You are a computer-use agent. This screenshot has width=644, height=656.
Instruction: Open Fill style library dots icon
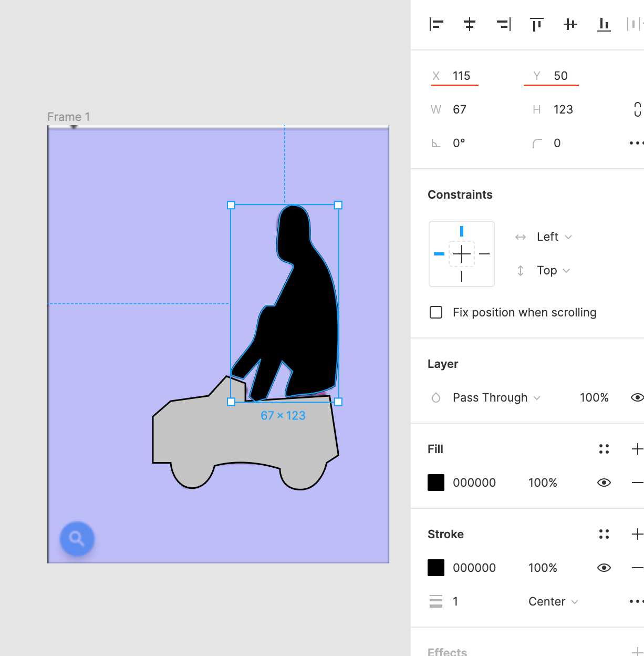[604, 449]
